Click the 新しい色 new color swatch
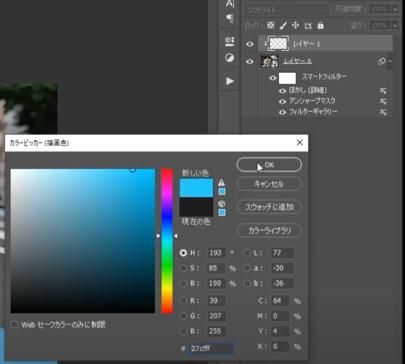This screenshot has height=364, width=405. pyautogui.click(x=196, y=188)
